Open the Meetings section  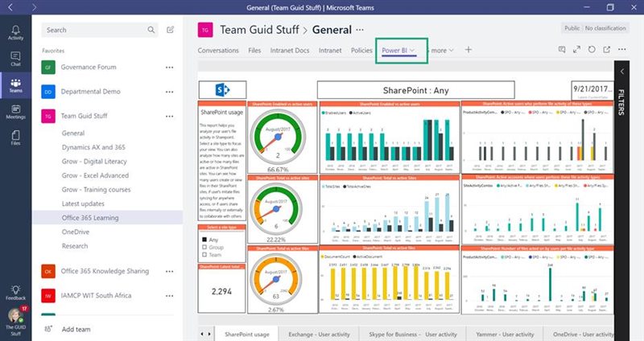[15, 112]
